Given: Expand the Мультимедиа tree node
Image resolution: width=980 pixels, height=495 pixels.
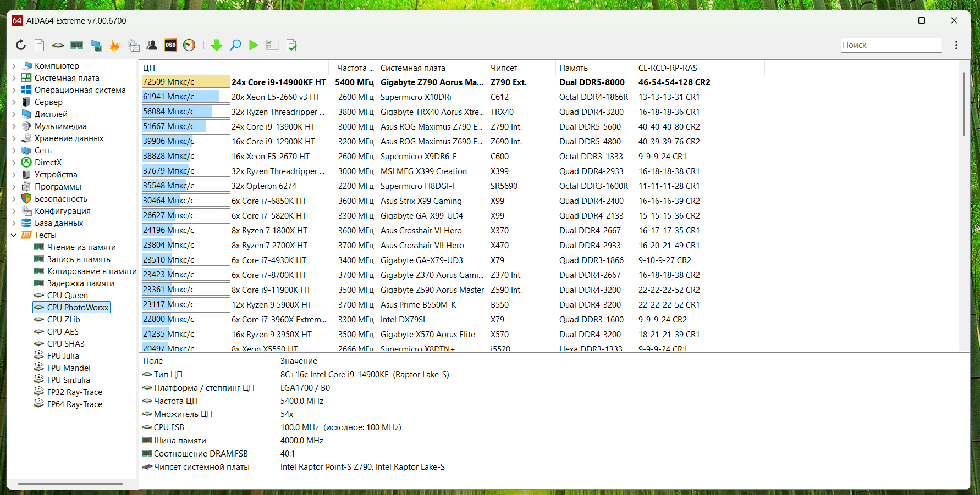Looking at the screenshot, I should (14, 126).
